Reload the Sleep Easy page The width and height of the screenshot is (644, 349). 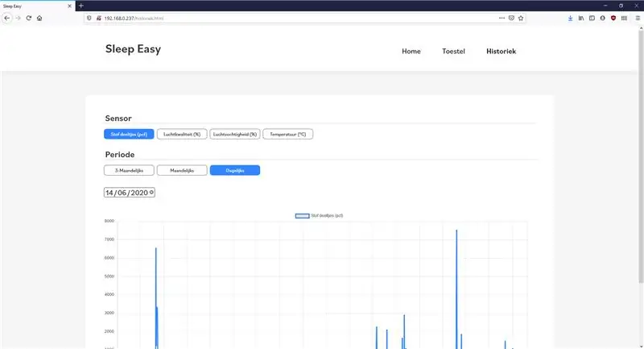29,18
